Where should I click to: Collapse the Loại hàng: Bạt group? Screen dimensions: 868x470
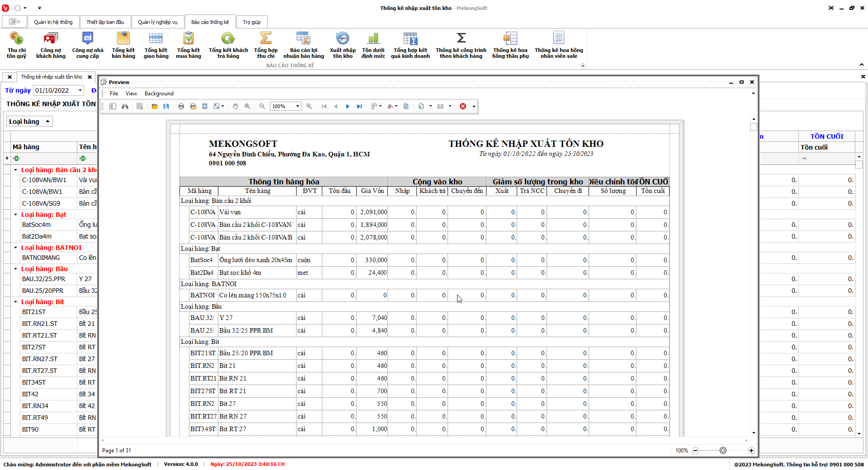(x=15, y=215)
